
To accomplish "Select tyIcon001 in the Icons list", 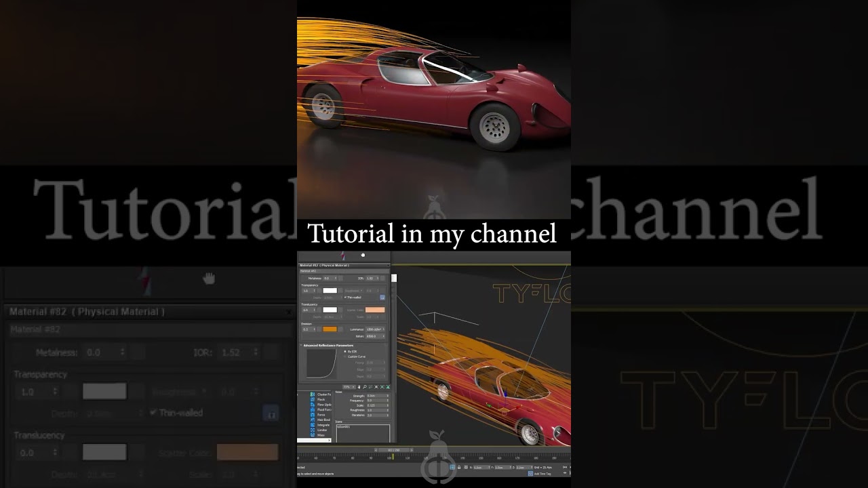I will (343, 427).
